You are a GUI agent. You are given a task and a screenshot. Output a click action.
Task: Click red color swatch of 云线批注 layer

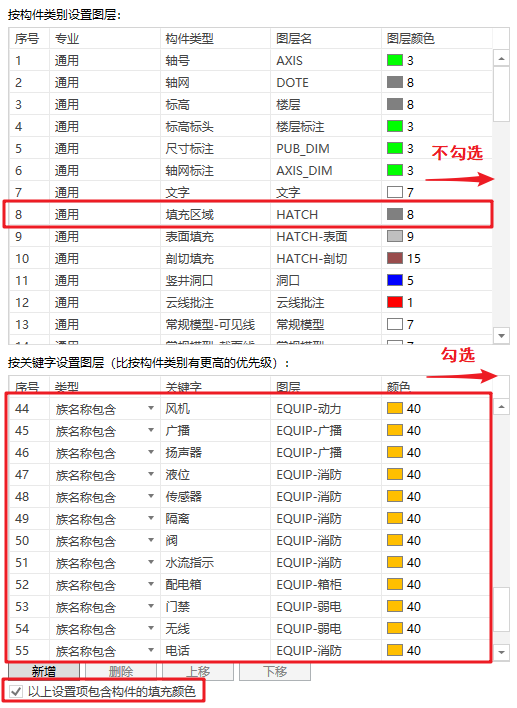click(x=395, y=303)
